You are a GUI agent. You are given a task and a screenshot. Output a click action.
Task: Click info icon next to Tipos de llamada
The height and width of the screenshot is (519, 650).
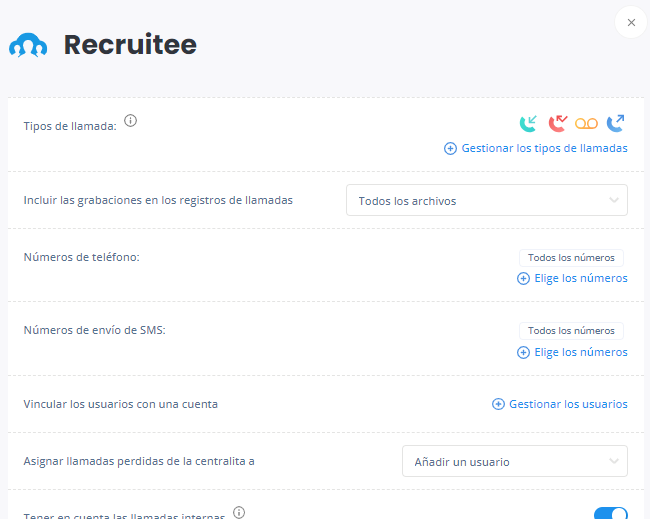pos(131,121)
